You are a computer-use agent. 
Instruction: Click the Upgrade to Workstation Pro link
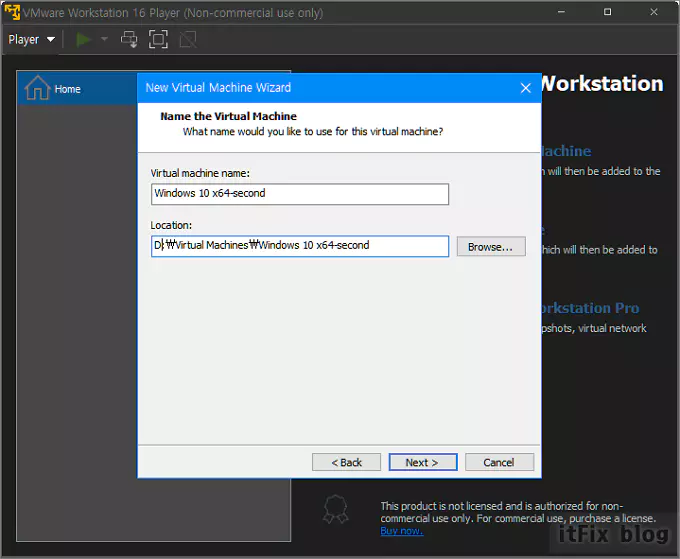coord(590,308)
